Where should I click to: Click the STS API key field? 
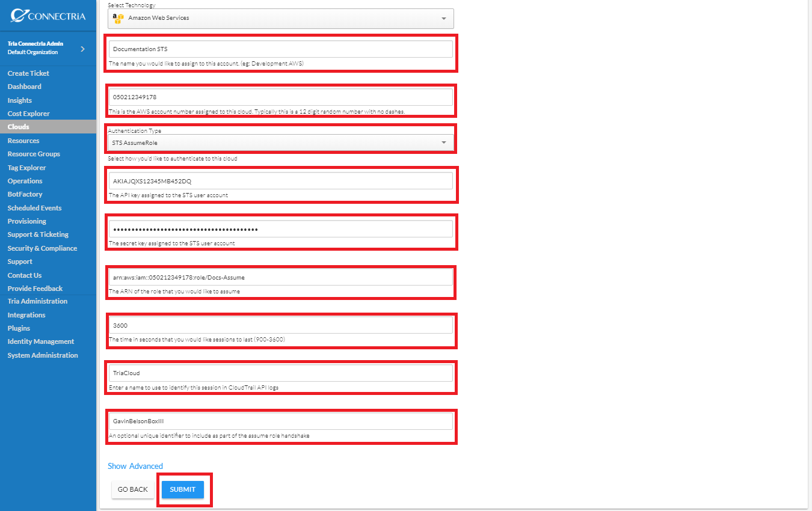(281, 181)
